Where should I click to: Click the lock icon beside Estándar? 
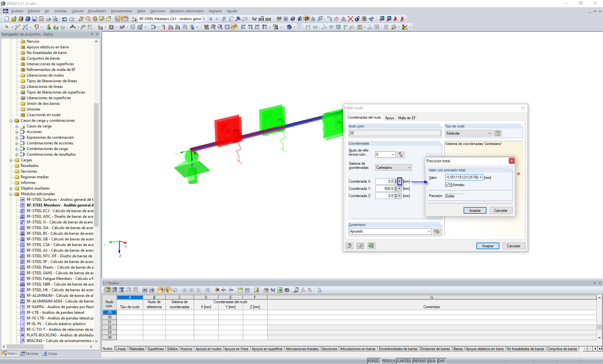497,133
